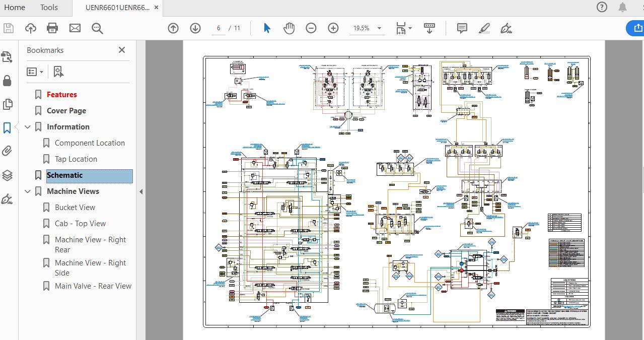Open the Layers panel icon
644x340 pixels.
[x=7, y=175]
